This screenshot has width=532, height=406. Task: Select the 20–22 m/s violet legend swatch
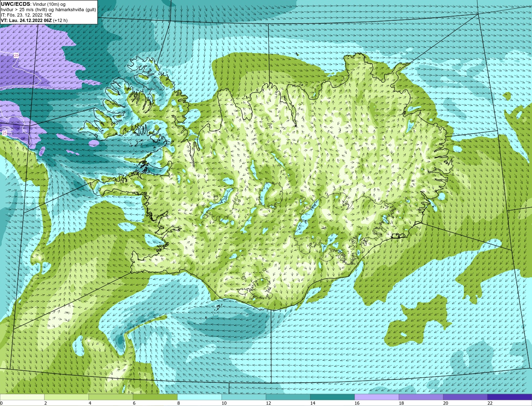coord(465,397)
